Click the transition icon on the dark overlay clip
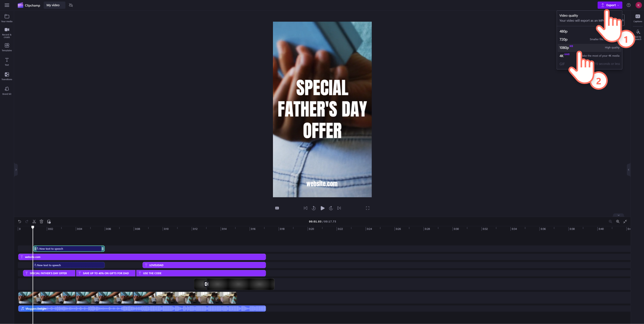Image resolution: width=644 pixels, height=324 pixels. 207,284
